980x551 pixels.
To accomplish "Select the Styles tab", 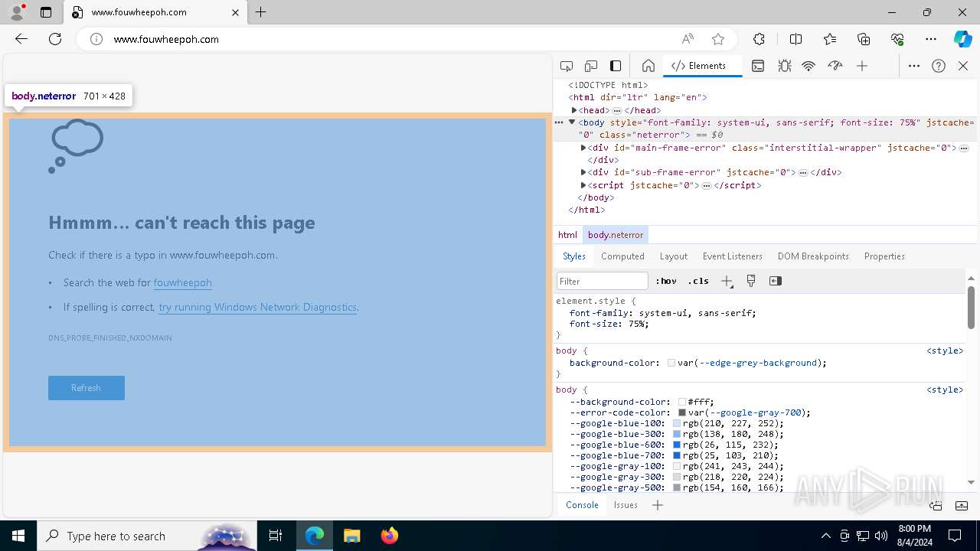I will [574, 256].
